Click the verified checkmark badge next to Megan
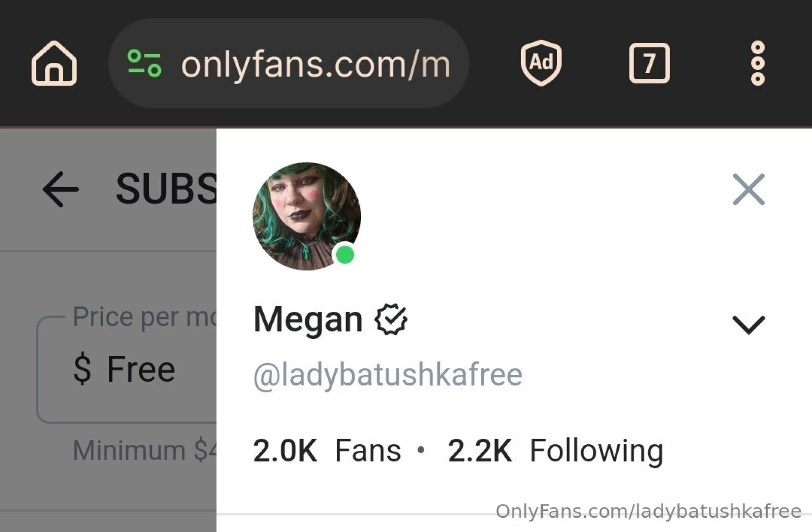812x532 pixels. [391, 319]
